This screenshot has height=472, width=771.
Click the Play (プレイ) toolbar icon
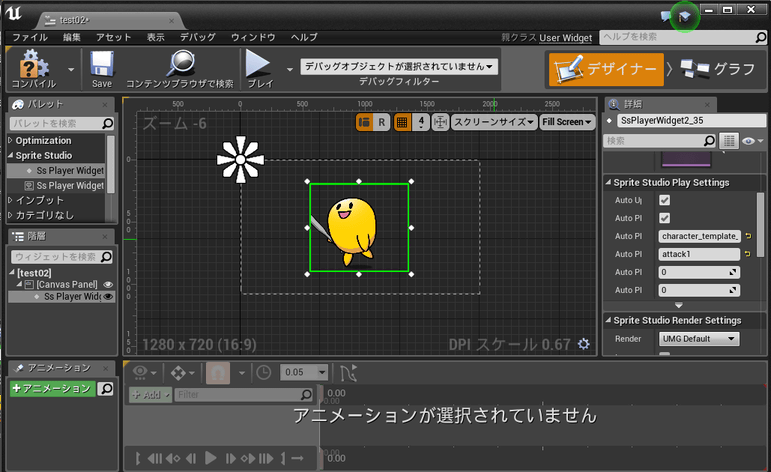pyautogui.click(x=259, y=63)
